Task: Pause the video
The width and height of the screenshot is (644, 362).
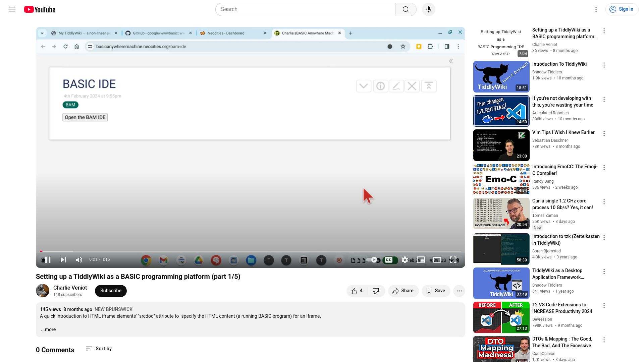Action: 48,260
